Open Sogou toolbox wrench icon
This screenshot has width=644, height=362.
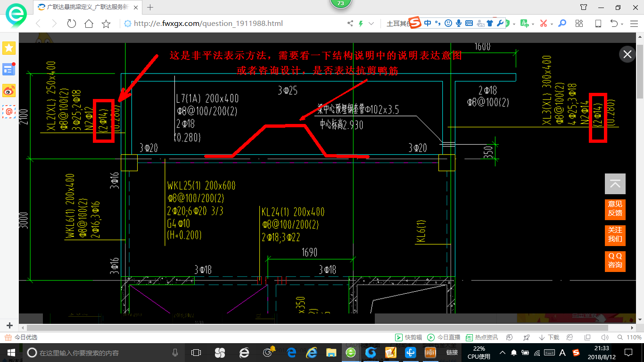[501, 23]
